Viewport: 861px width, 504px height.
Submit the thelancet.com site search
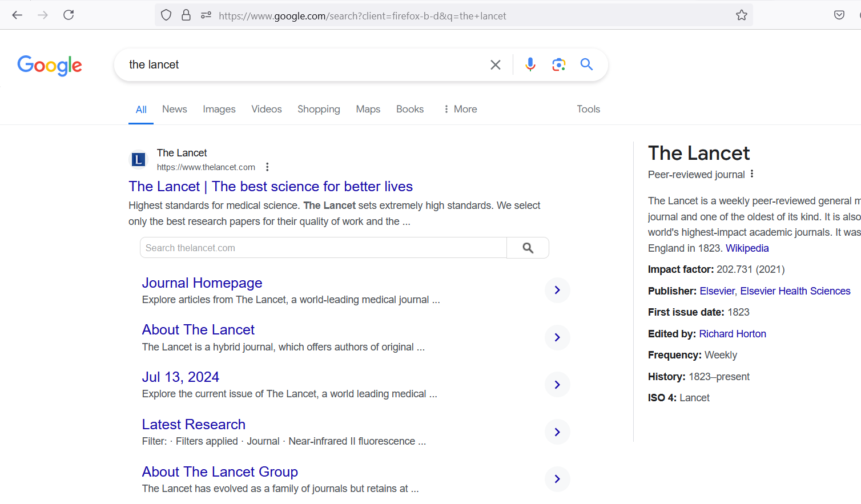(528, 248)
